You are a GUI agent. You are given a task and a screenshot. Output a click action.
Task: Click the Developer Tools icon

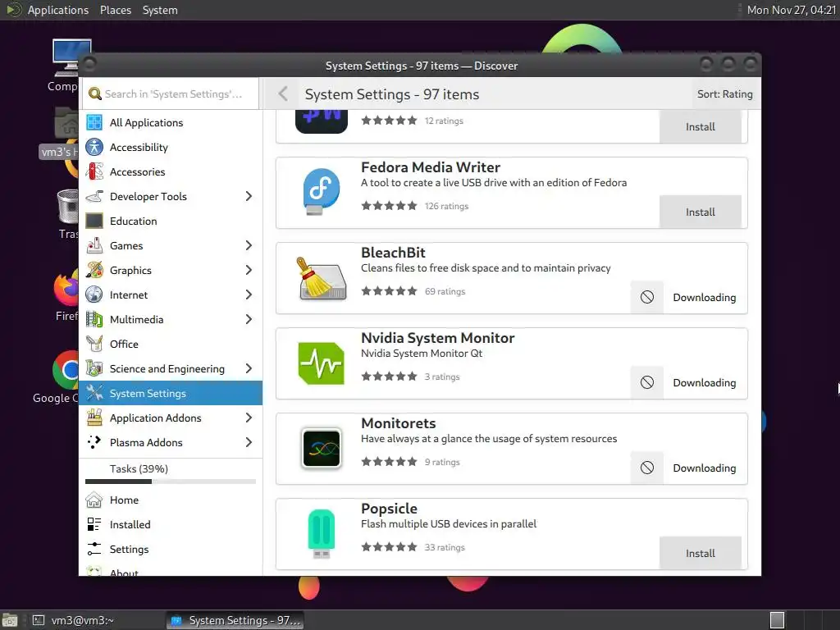(x=94, y=197)
